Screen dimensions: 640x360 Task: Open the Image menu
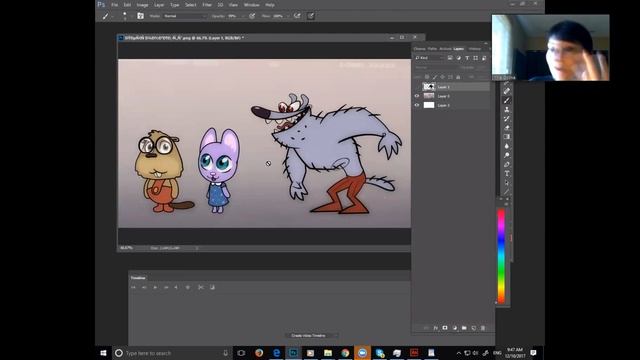[142, 5]
